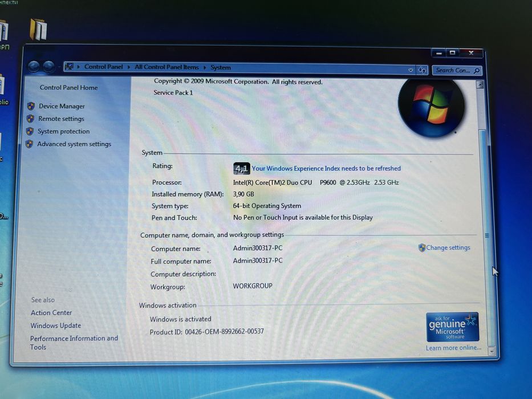Open Remote settings link
This screenshot has height=399, width=532.
[x=61, y=119]
